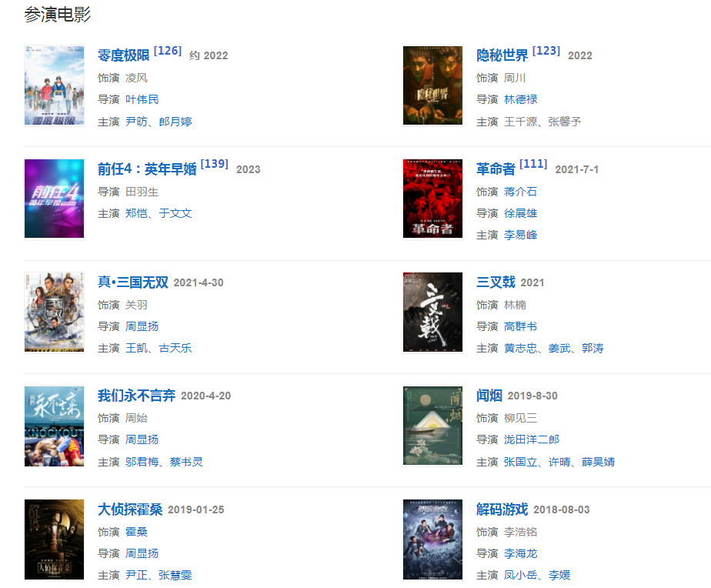Click director link 高群书
Viewport: 711px width, 588px height.
click(x=520, y=326)
